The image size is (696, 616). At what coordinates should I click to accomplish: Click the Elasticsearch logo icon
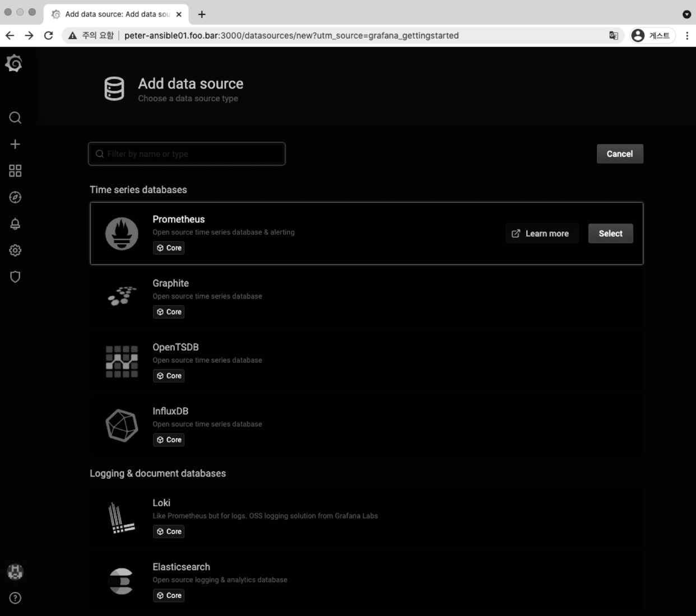[x=121, y=581]
